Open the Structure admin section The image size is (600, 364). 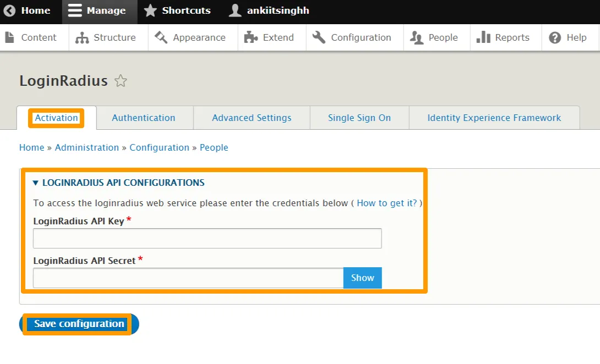(x=107, y=37)
